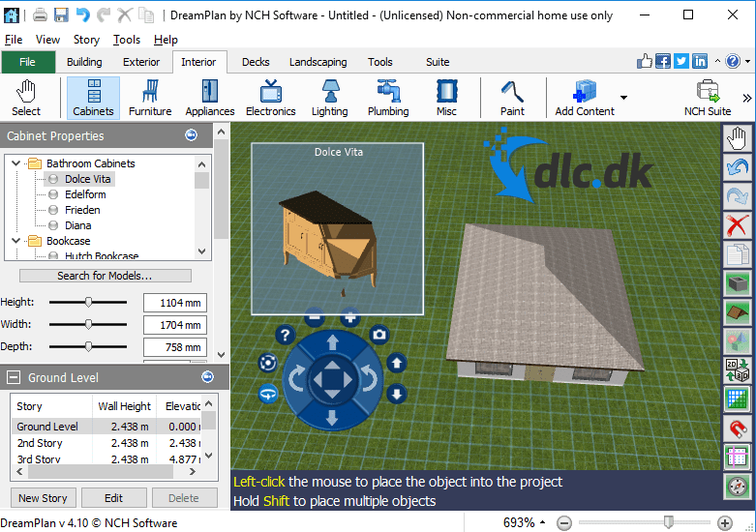Open the Plumbing category

388,98
